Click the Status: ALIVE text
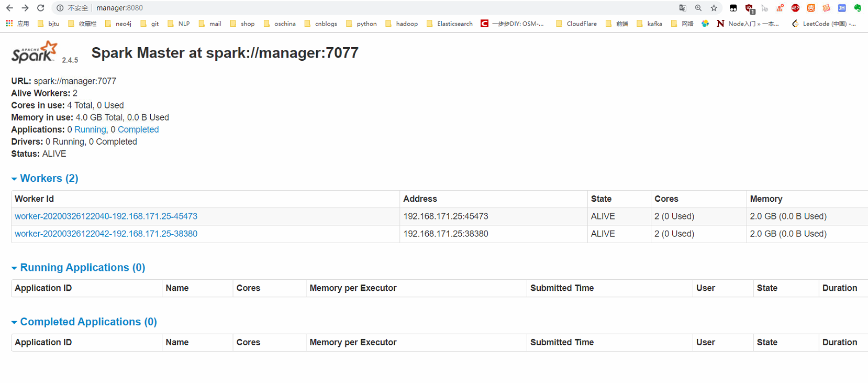Image resolution: width=868 pixels, height=383 pixels. click(39, 154)
